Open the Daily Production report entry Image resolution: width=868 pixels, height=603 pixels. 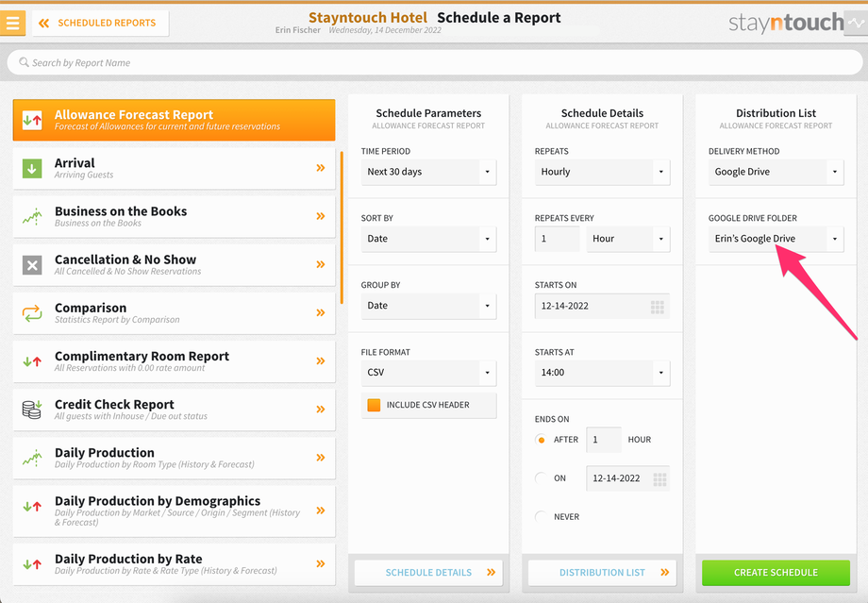(x=174, y=458)
